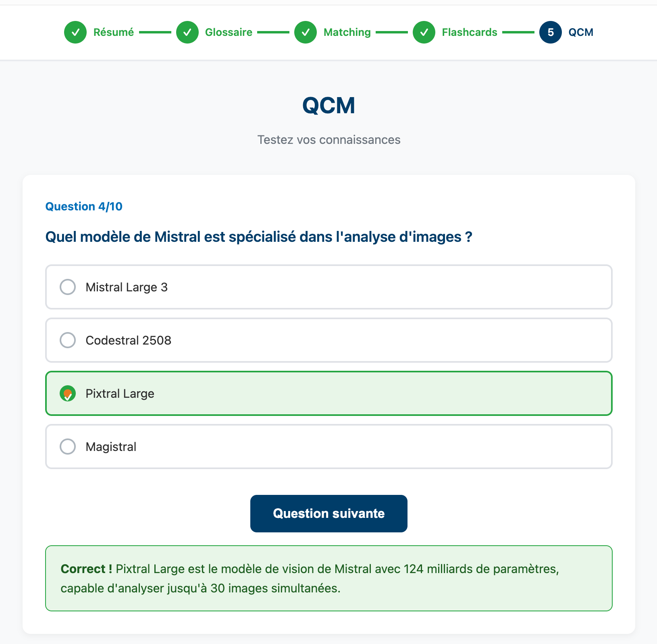Click the QCM step indicator
The width and height of the screenshot is (657, 644).
click(580, 32)
